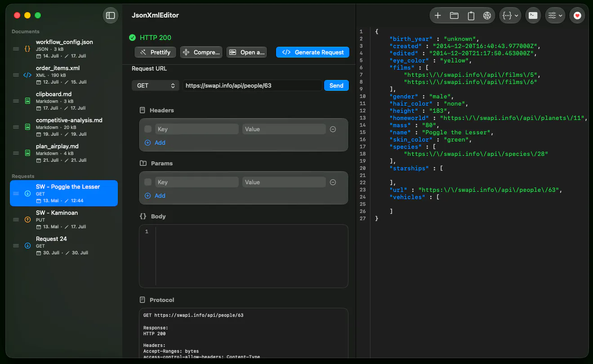This screenshot has width=593, height=364.
Task: Click the Body curly braces icon
Action: pyautogui.click(x=143, y=216)
